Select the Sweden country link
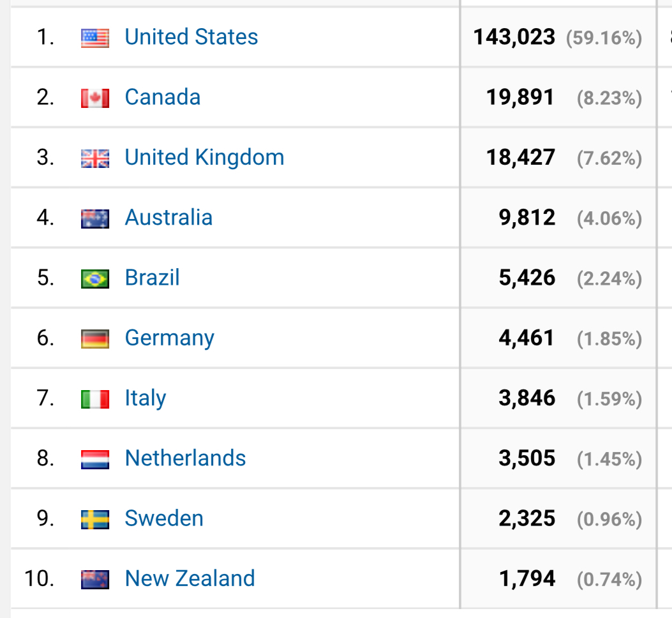The image size is (672, 618). tap(164, 518)
